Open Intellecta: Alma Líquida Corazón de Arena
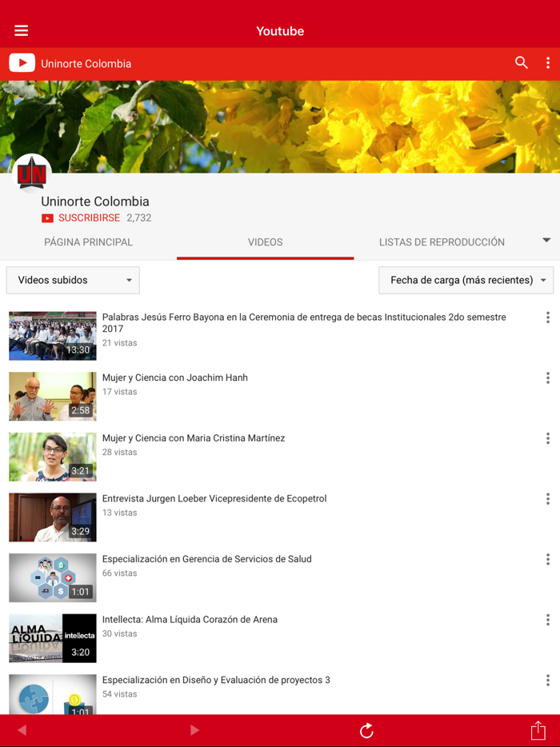 [x=190, y=620]
